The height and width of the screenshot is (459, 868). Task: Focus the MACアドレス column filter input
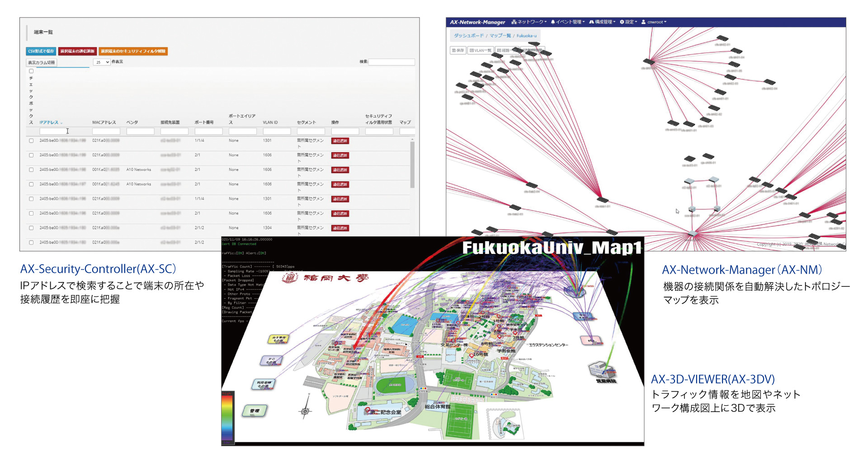(106, 131)
